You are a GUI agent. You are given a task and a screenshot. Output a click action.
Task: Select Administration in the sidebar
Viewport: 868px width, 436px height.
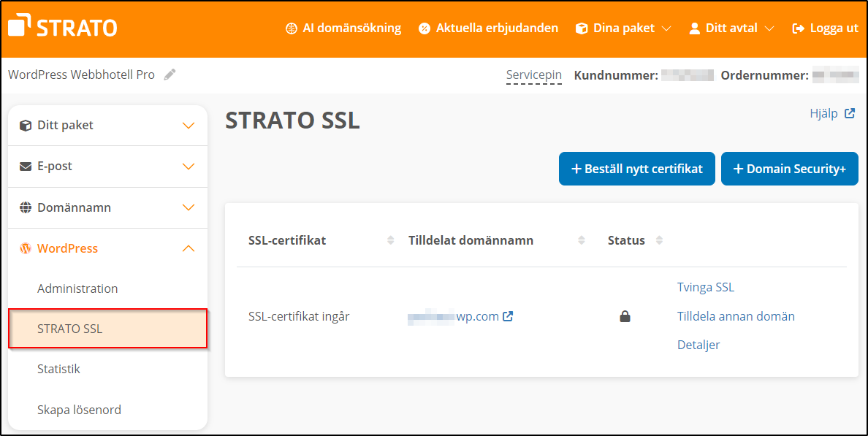pos(77,288)
